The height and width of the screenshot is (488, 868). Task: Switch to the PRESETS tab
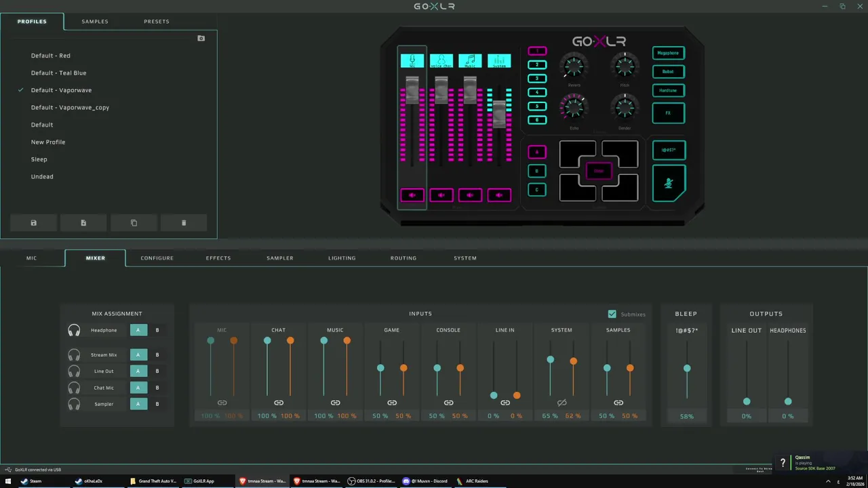(x=157, y=21)
